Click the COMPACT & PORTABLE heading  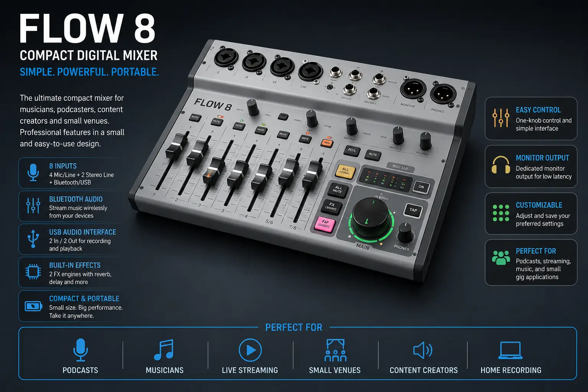coord(84,299)
